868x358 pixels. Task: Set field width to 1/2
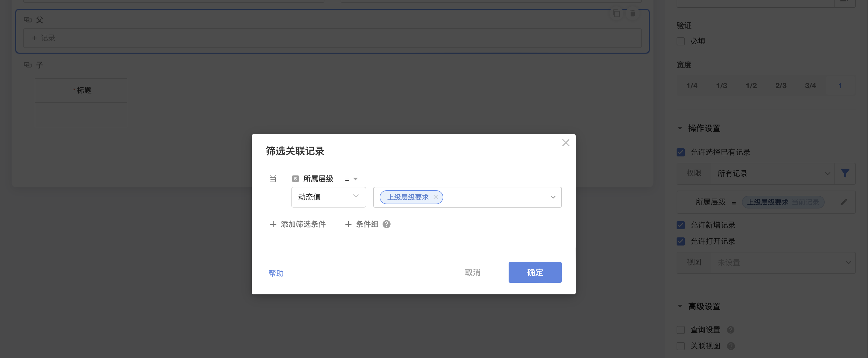coord(751,85)
